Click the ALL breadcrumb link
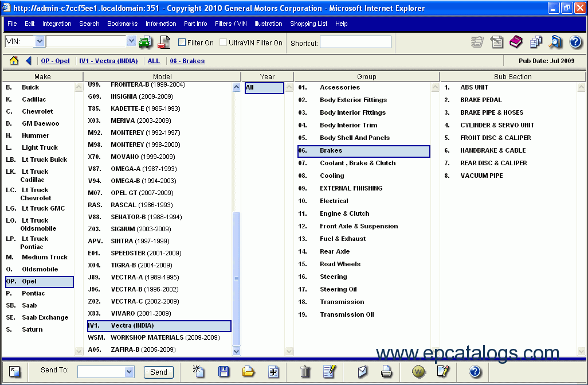Image resolution: width=588 pixels, height=385 pixels. click(x=154, y=61)
